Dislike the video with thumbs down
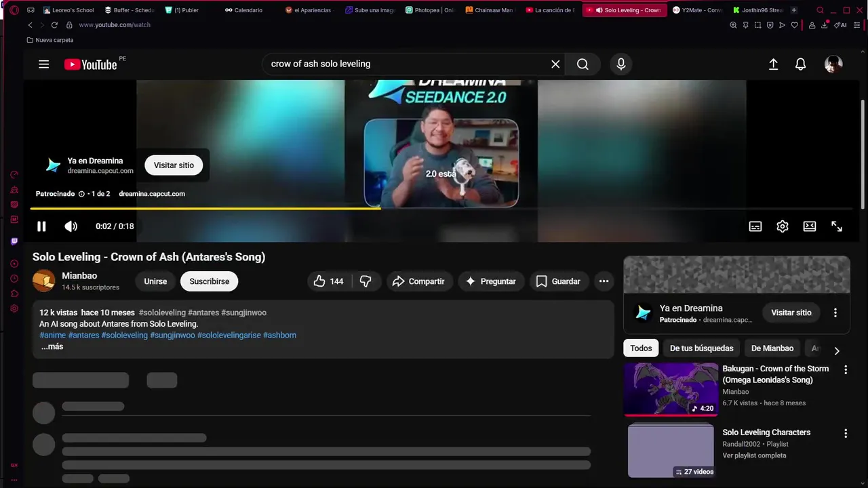Viewport: 868px width, 488px height. [x=366, y=281]
